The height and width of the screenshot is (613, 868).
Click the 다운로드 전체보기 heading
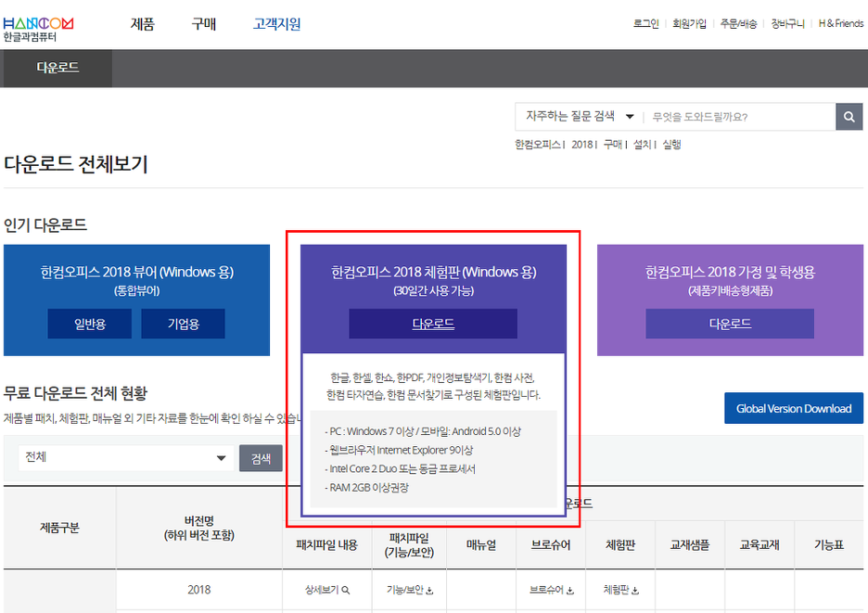pos(76,164)
